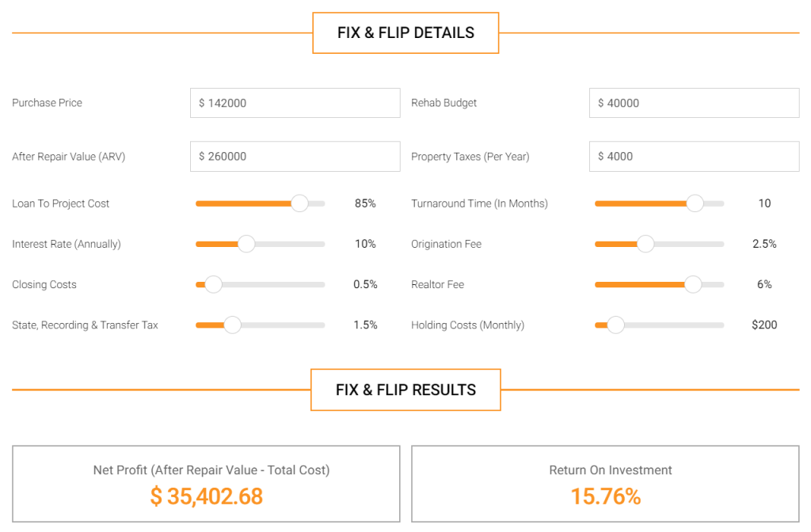Click the gray track end of Closing Costs slider
The width and height of the screenshot is (811, 532).
click(x=321, y=284)
